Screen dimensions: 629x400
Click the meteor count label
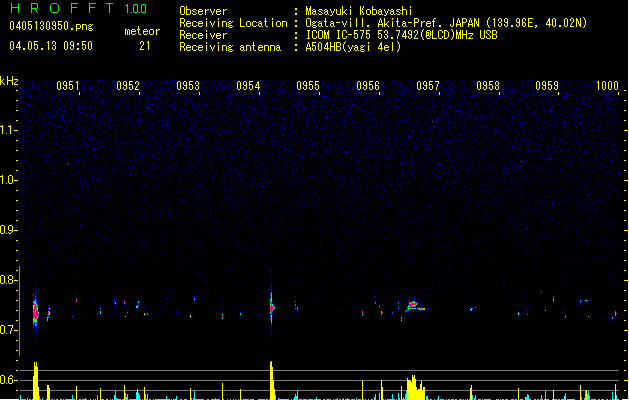coord(142,31)
